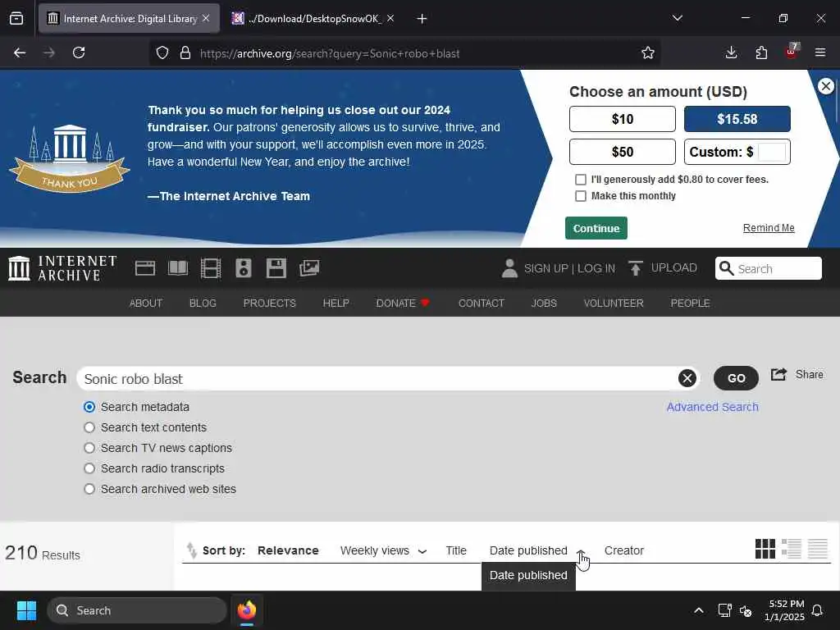Open the ABOUT menu item
Screen dimensions: 840x630
coord(146,304)
